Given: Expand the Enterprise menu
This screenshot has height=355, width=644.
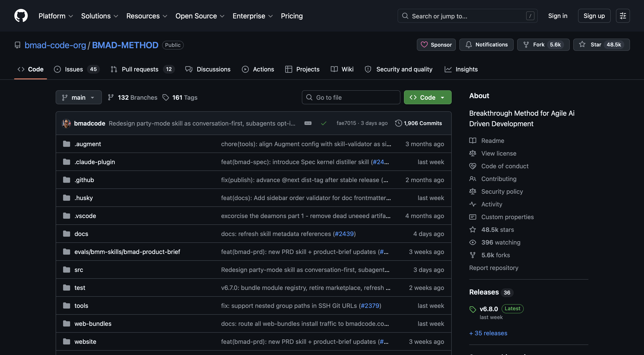Looking at the screenshot, I should tap(253, 16).
